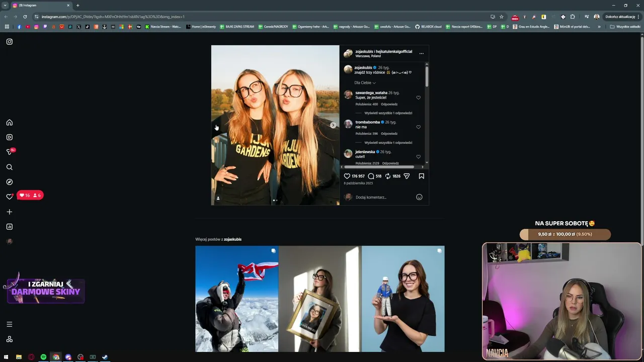Open the Home | inStreamly bookmark
644x362 pixels.
[201, 27]
